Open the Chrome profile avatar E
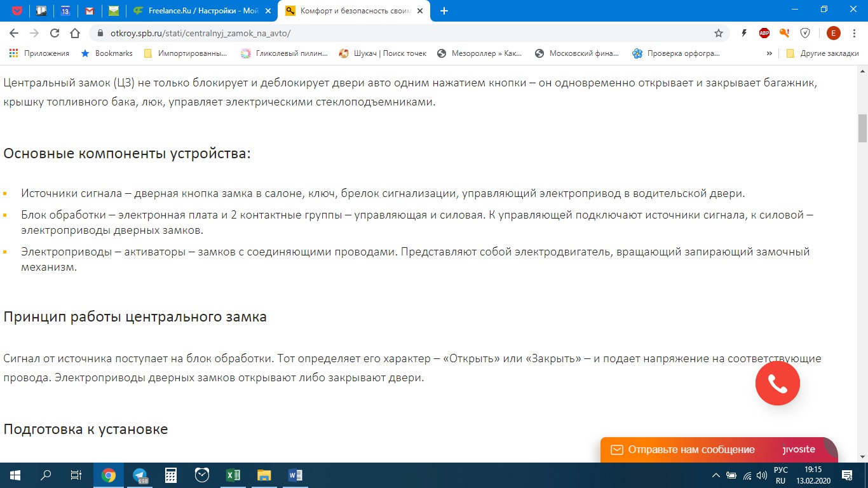The height and width of the screenshot is (488, 868). click(x=833, y=33)
